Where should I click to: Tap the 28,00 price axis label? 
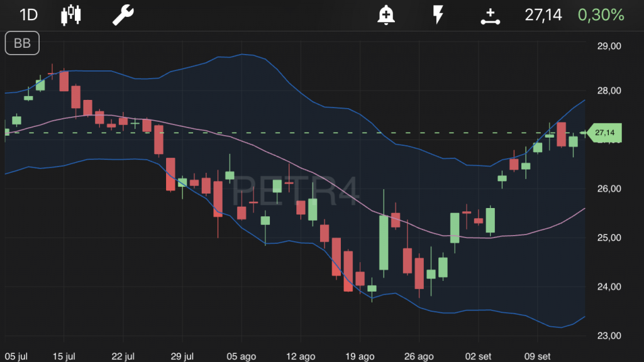click(x=609, y=90)
